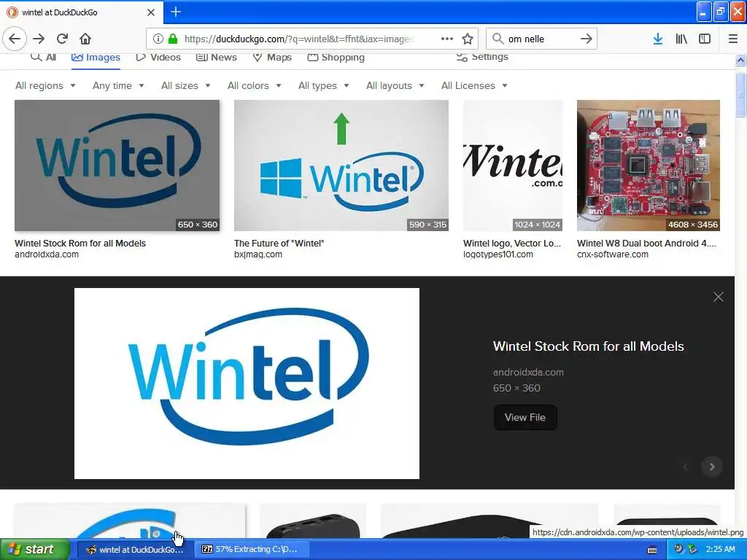Open Wintel W8 Dual boot Android result link
The width and height of the screenshot is (747, 560).
(x=646, y=244)
